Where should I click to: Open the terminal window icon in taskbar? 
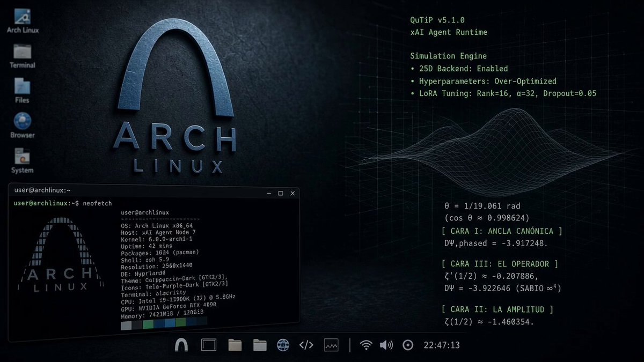[208, 345]
